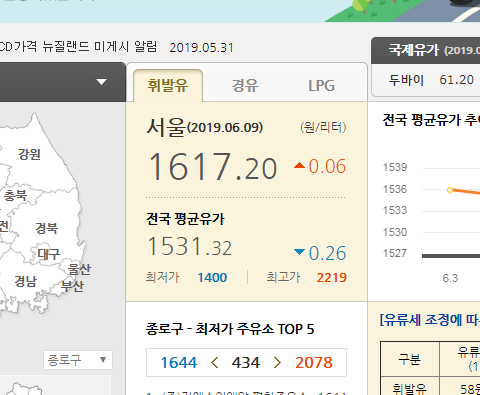Click national average price 1531.32

(x=189, y=247)
